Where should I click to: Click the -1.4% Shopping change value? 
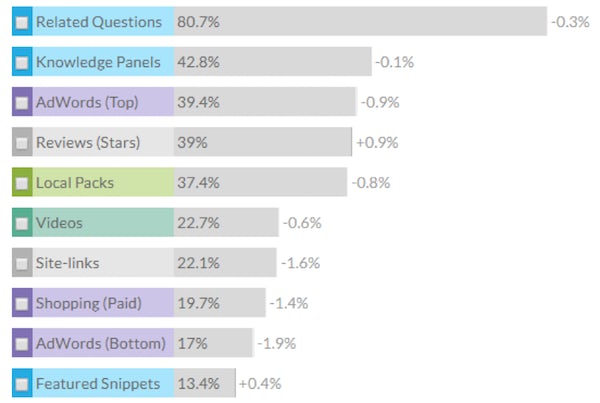tap(289, 304)
